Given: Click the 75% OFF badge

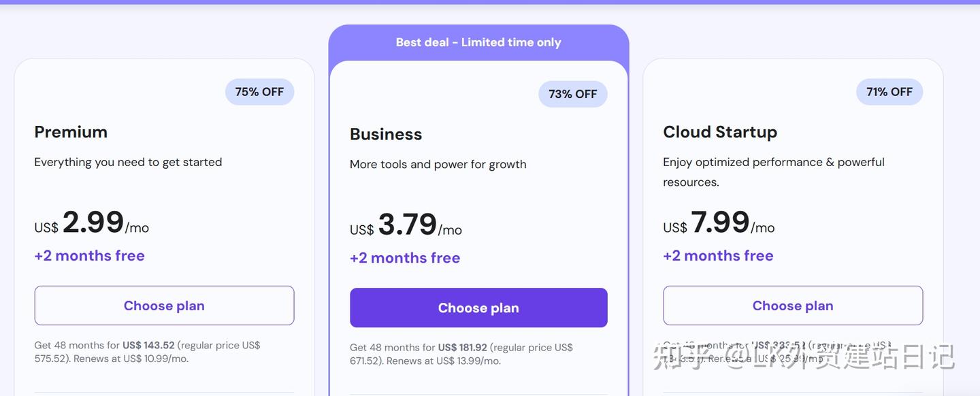Looking at the screenshot, I should pos(259,92).
